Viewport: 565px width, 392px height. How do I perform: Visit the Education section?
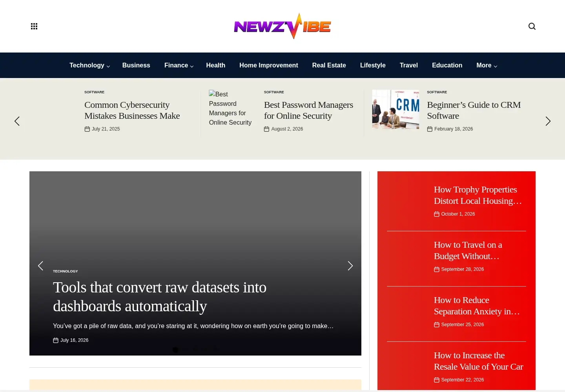(447, 65)
